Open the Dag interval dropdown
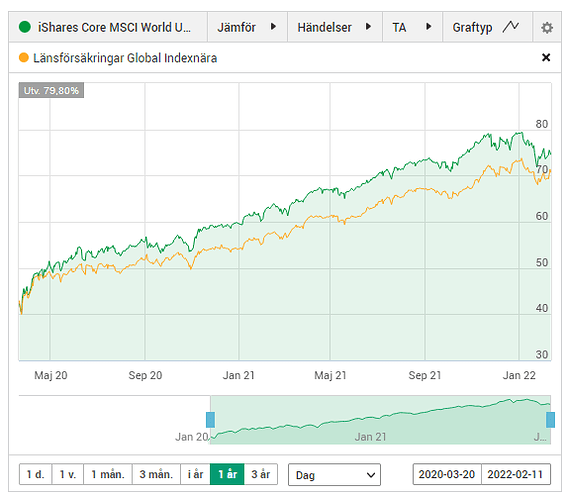This screenshot has width=567, height=500. [x=334, y=474]
